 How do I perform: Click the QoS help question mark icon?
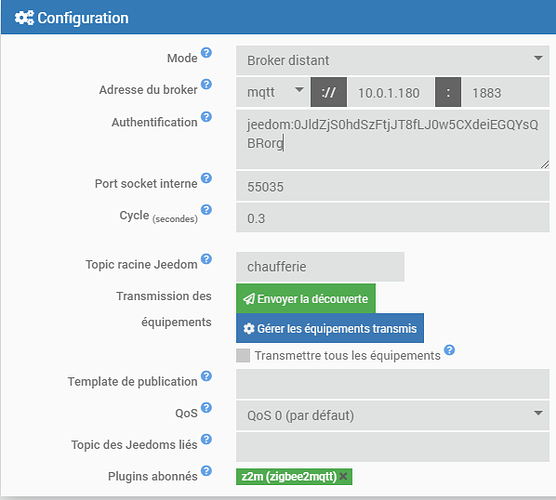(206, 407)
